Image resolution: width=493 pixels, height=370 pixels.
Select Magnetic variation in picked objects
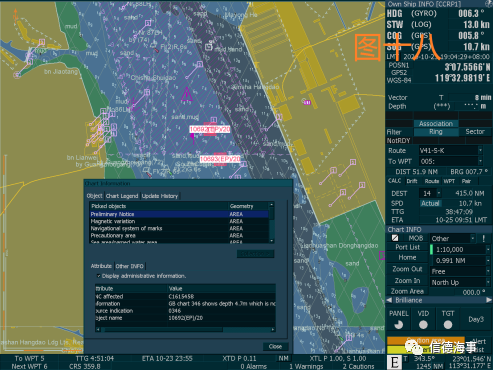pyautogui.click(x=179, y=221)
